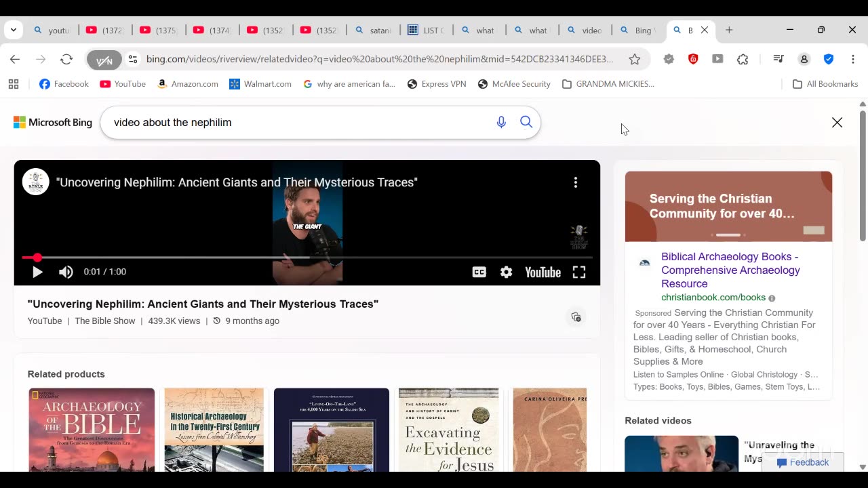Go back to the previous page
The height and width of the screenshot is (488, 868).
point(15,59)
